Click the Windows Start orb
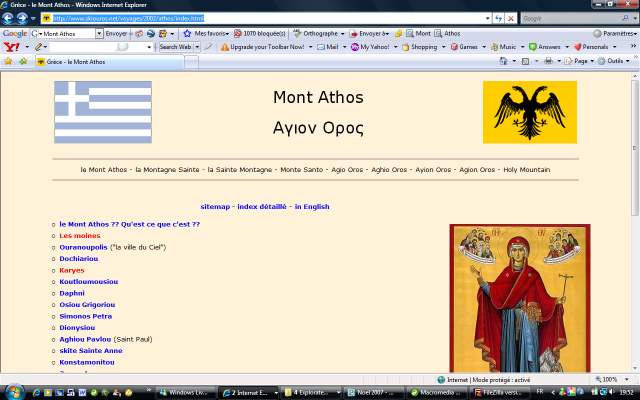 [x=14, y=392]
